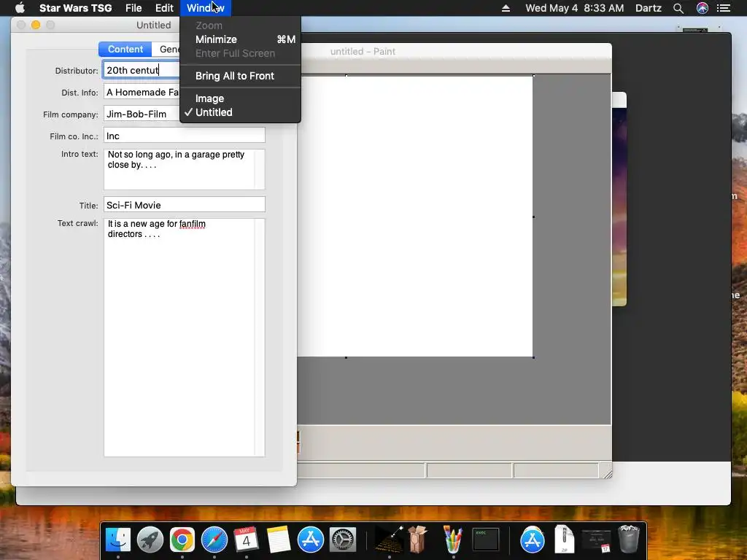
Task: Open the Trash in the Dock
Action: coord(628,540)
